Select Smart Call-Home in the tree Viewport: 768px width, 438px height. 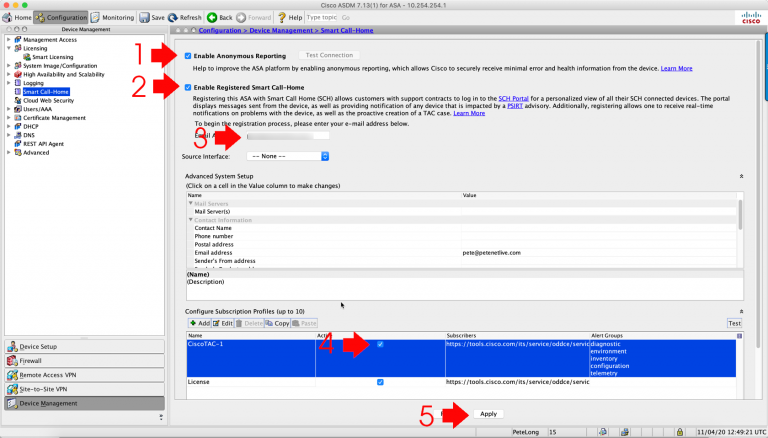46,92
